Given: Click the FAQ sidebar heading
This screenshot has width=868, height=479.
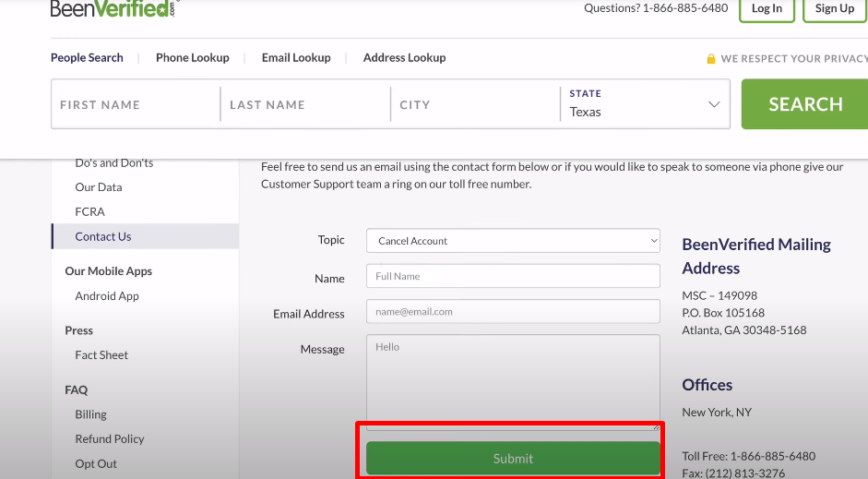Looking at the screenshot, I should click(76, 389).
